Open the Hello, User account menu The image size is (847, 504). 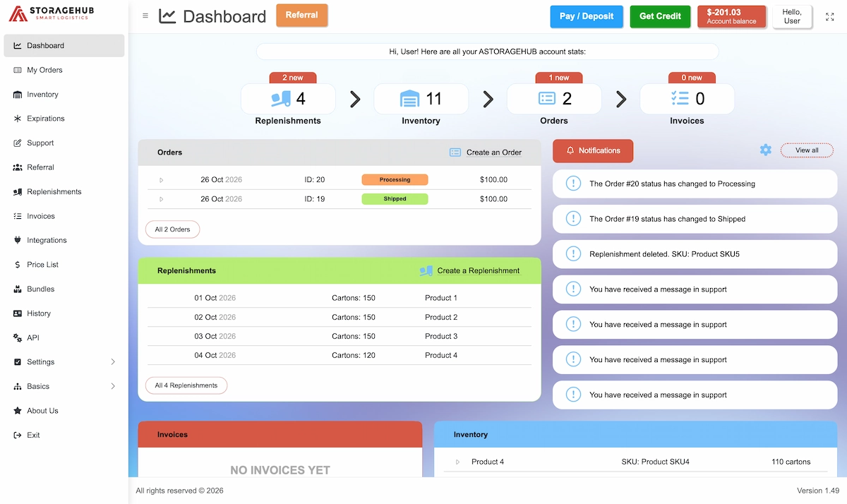(x=792, y=16)
